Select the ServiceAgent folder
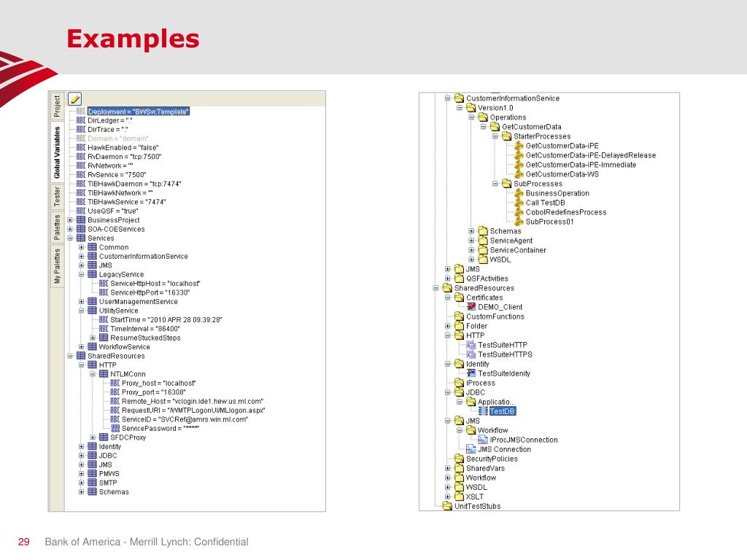747x560 pixels. pos(511,241)
